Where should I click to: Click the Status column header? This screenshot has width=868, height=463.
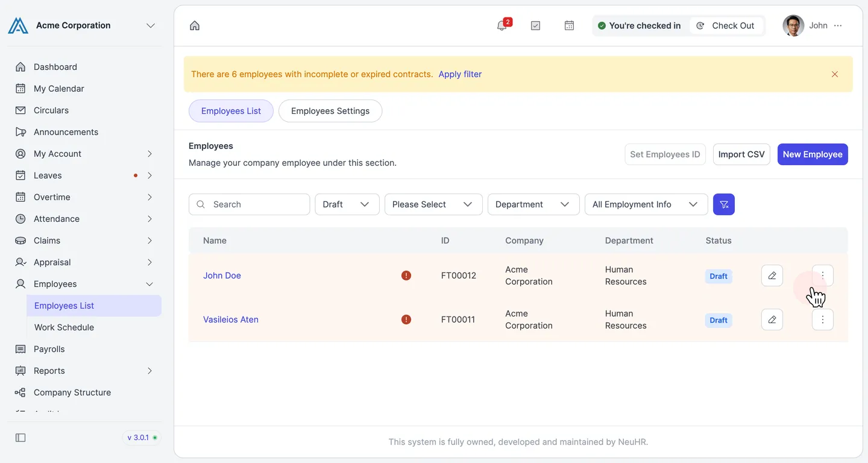coord(719,241)
